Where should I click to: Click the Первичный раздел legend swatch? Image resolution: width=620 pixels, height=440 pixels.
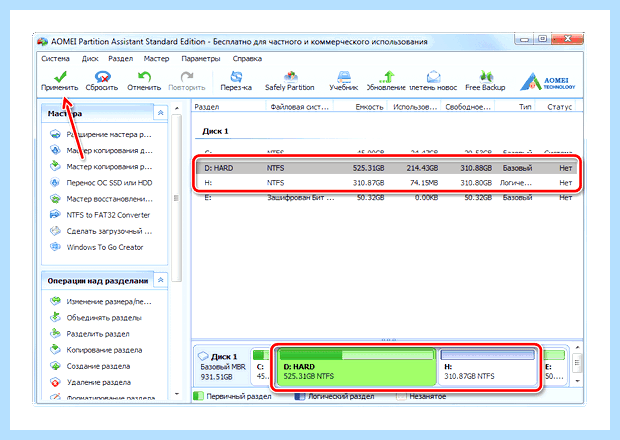click(198, 396)
